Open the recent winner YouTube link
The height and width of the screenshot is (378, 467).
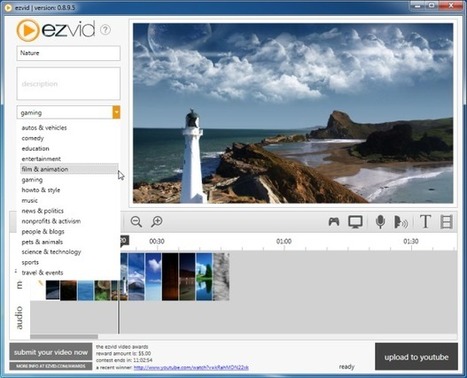191,367
